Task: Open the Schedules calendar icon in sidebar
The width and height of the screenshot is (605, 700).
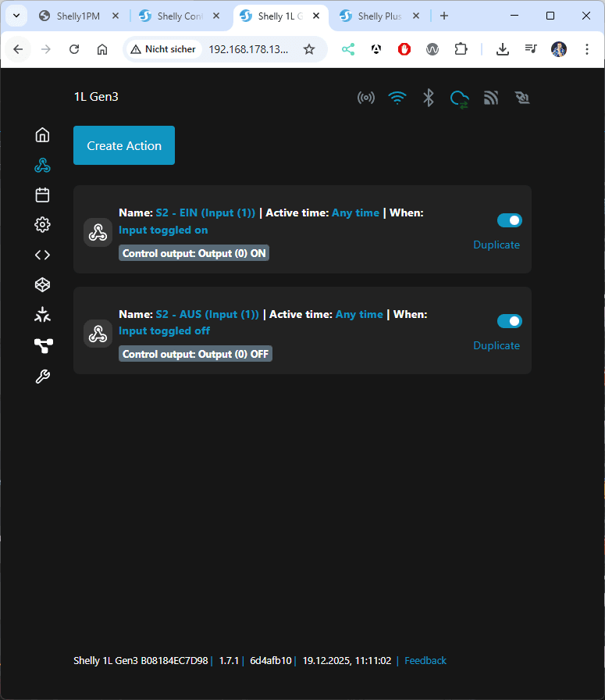Action: [x=43, y=195]
